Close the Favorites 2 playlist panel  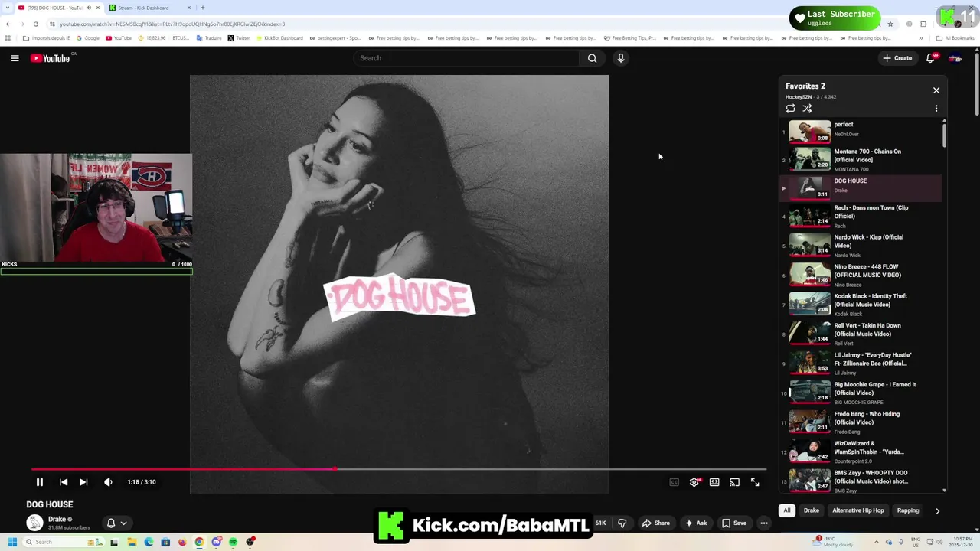tap(936, 90)
